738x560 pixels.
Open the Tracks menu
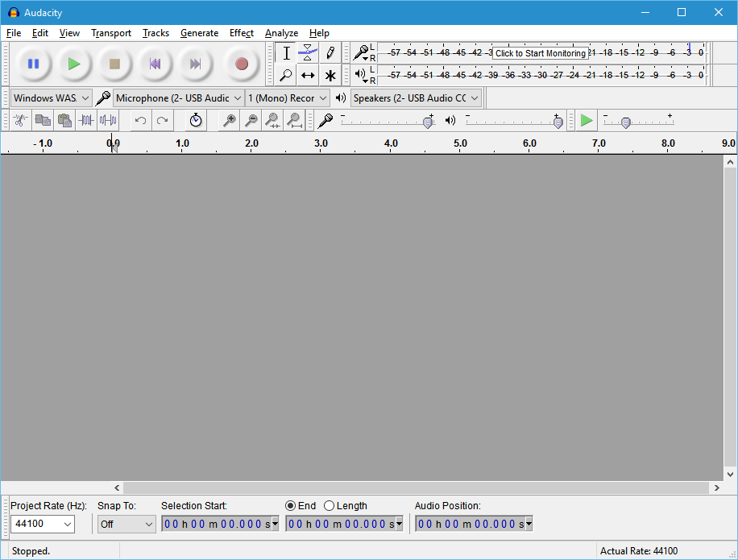pos(155,33)
